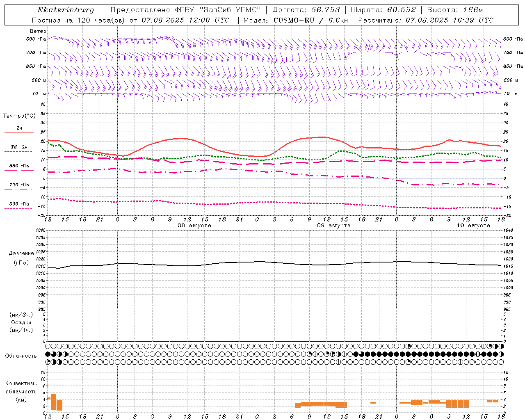This screenshot has height=420, width=525.
Task: Click the dotted line sample under legend "500 гПа"
Action: [x=18, y=209]
